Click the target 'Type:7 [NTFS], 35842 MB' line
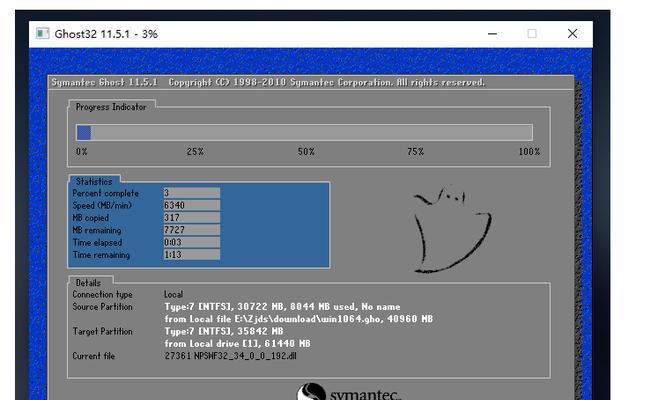 coord(224,331)
